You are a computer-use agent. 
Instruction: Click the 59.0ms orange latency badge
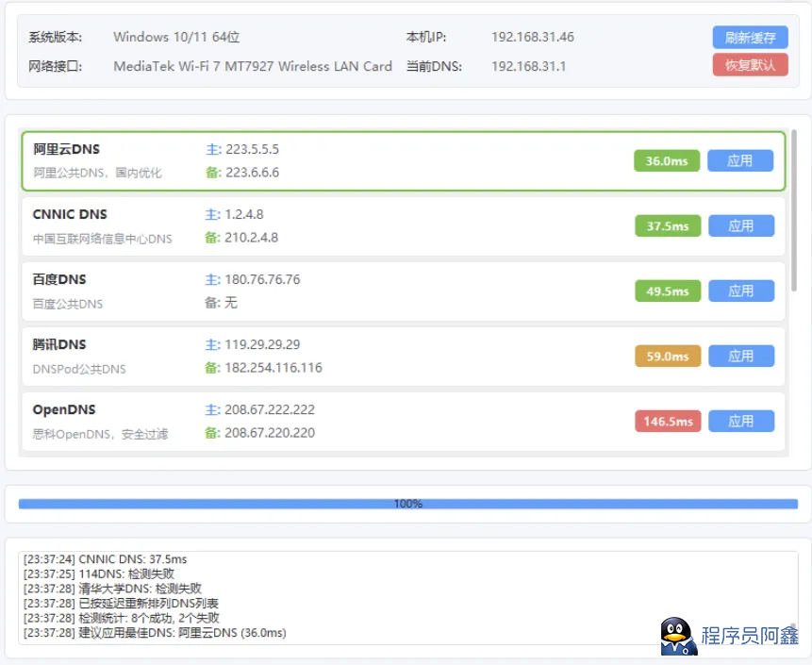[668, 357]
